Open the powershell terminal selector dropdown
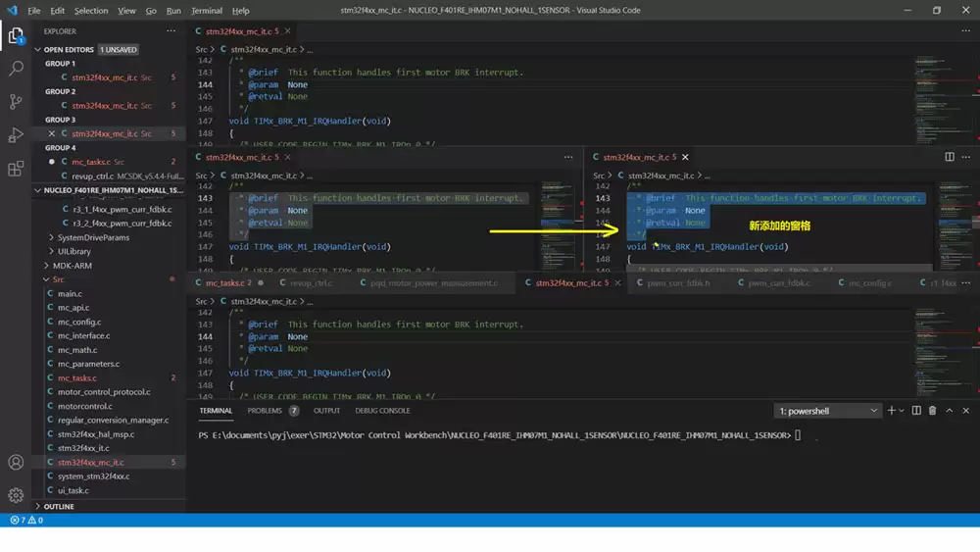980x552 pixels. click(x=828, y=411)
